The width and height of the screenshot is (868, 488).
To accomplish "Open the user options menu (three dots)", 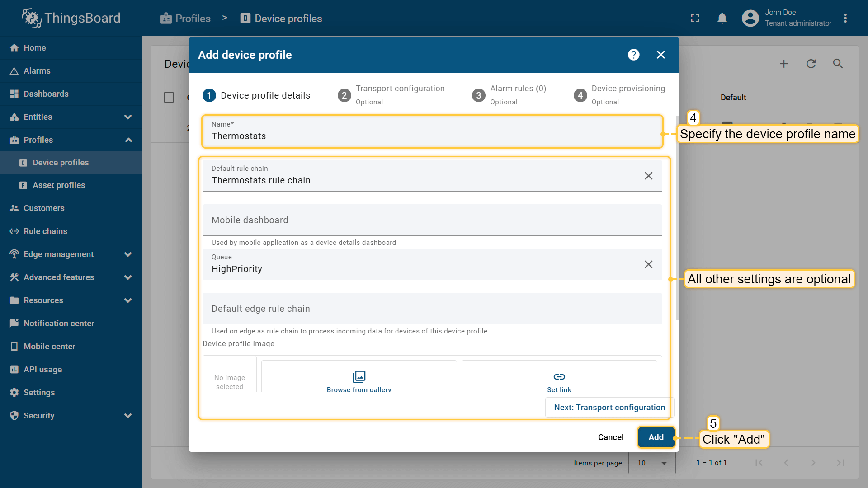I will [x=845, y=19].
